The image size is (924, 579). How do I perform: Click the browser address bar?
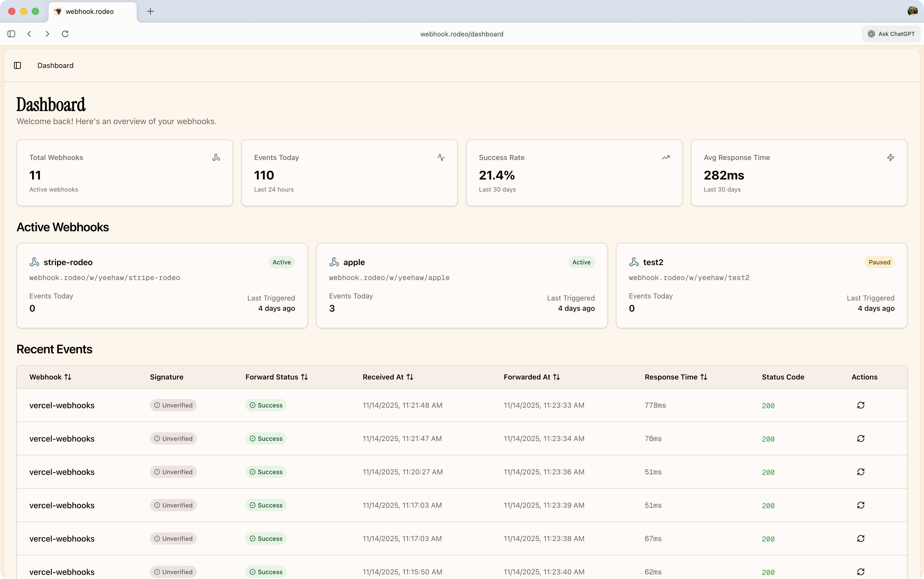pos(461,34)
